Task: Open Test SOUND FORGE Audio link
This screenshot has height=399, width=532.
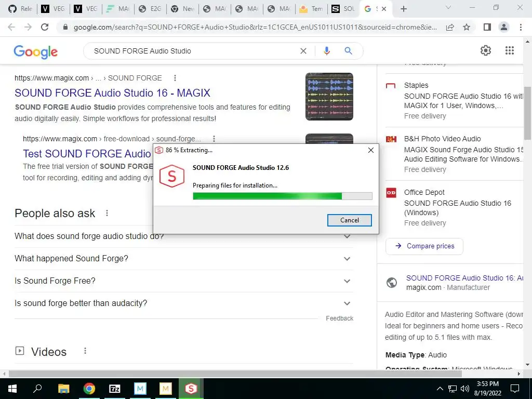Action: [87, 154]
